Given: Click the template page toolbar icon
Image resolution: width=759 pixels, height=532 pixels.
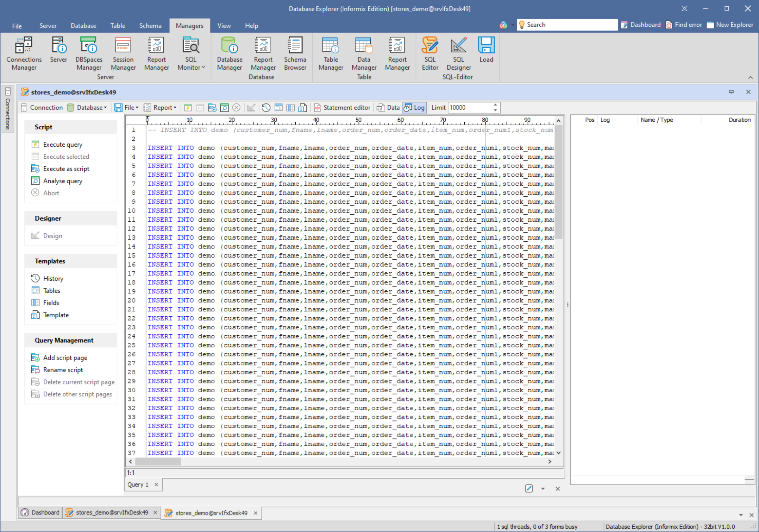Looking at the screenshot, I should point(302,108).
